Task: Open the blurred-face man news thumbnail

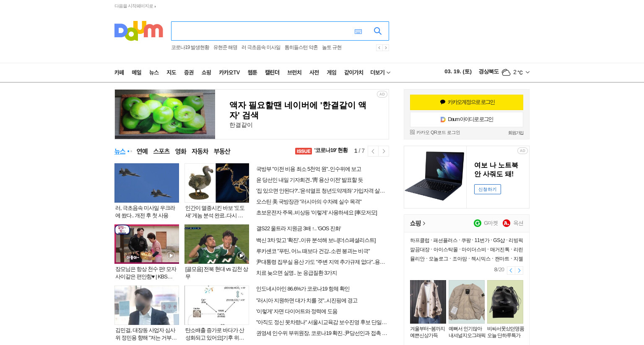Action: click(x=147, y=305)
